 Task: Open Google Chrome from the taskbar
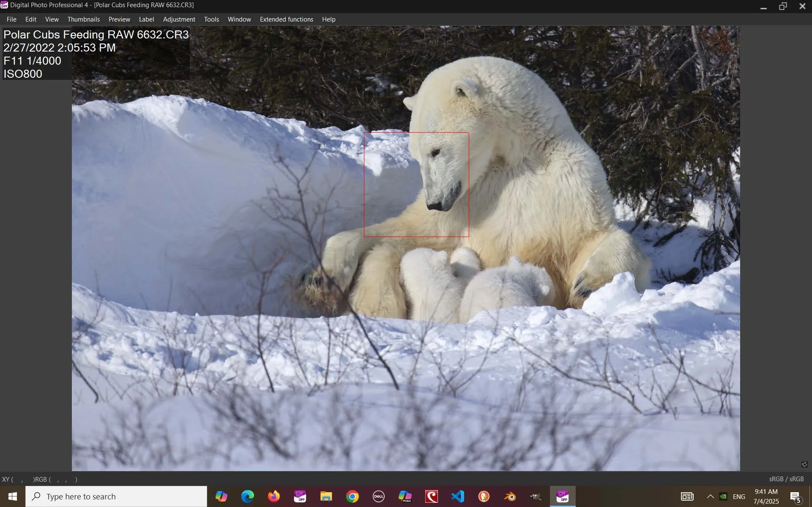click(x=352, y=496)
